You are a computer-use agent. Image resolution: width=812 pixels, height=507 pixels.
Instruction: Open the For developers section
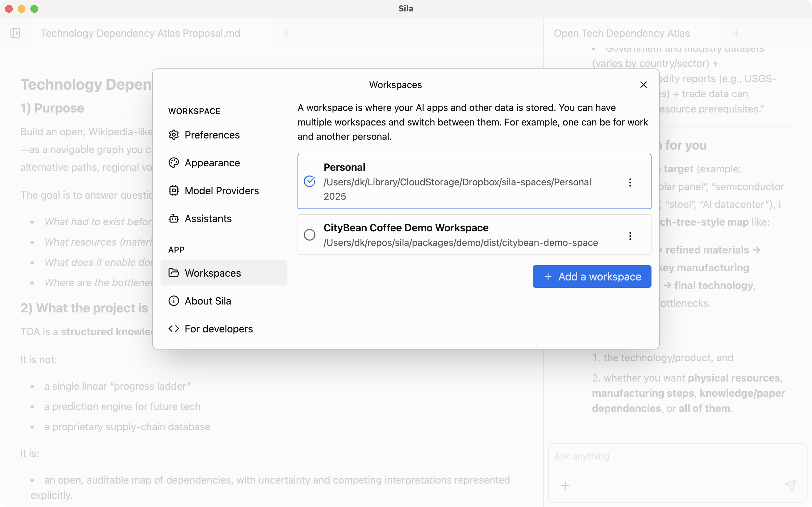[x=174, y=329]
